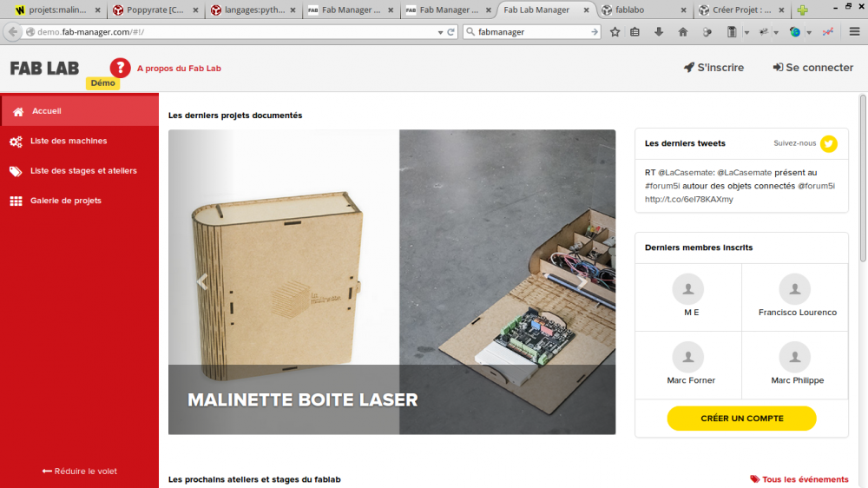
Task: Click the Firefox home icon
Action: (x=682, y=32)
